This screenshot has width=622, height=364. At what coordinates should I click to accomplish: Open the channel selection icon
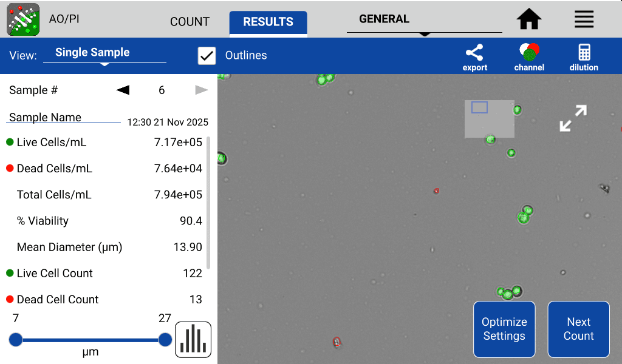pos(529,56)
